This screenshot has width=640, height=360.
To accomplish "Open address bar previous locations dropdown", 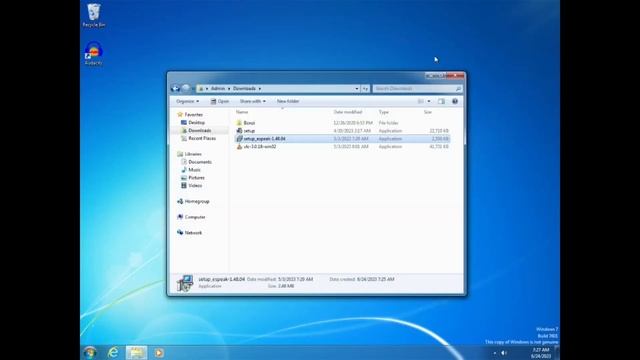I will pyautogui.click(x=357, y=89).
